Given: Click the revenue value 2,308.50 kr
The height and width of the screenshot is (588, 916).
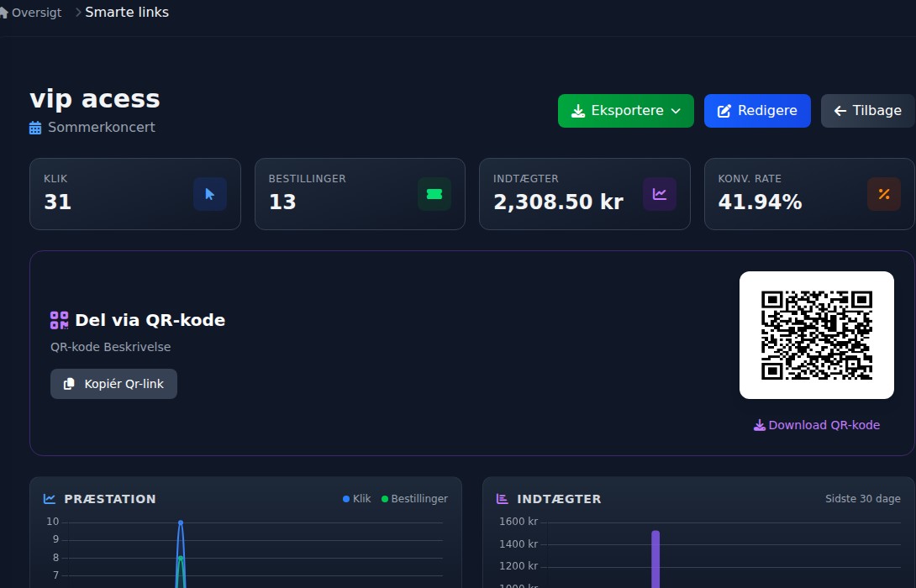Looking at the screenshot, I should click(559, 202).
